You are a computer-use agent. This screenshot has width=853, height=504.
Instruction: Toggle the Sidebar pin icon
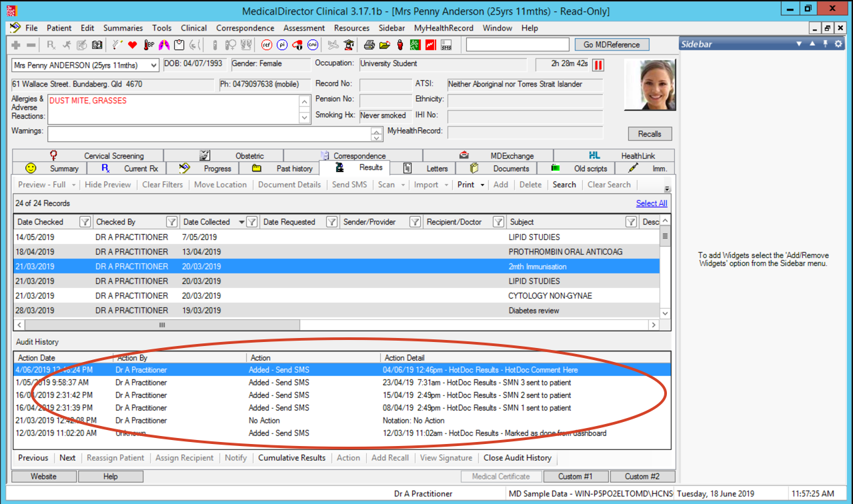(x=825, y=44)
